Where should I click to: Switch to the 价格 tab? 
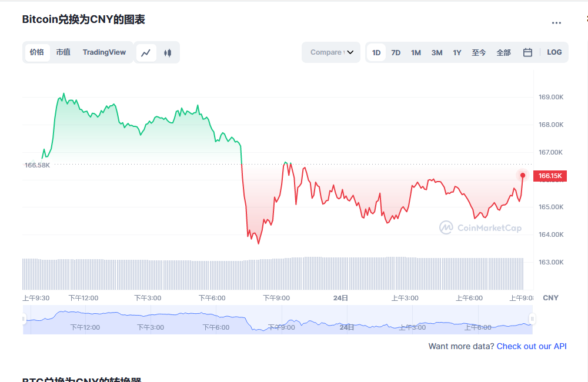[37, 52]
